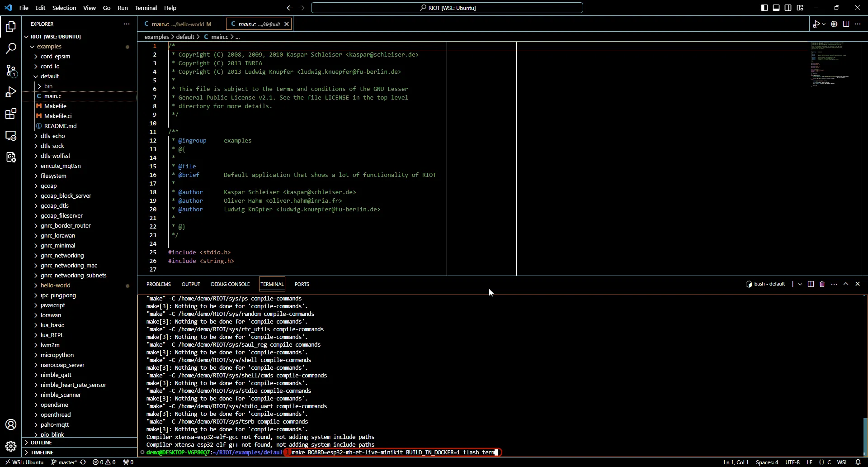The width and height of the screenshot is (868, 467).
Task: Toggle the secondary side bar
Action: click(788, 8)
